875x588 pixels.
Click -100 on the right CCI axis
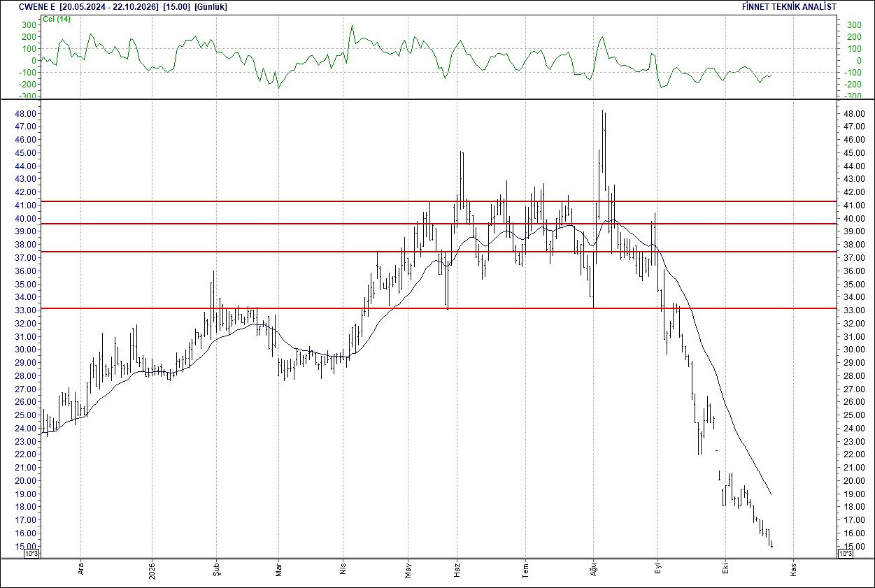pos(853,72)
